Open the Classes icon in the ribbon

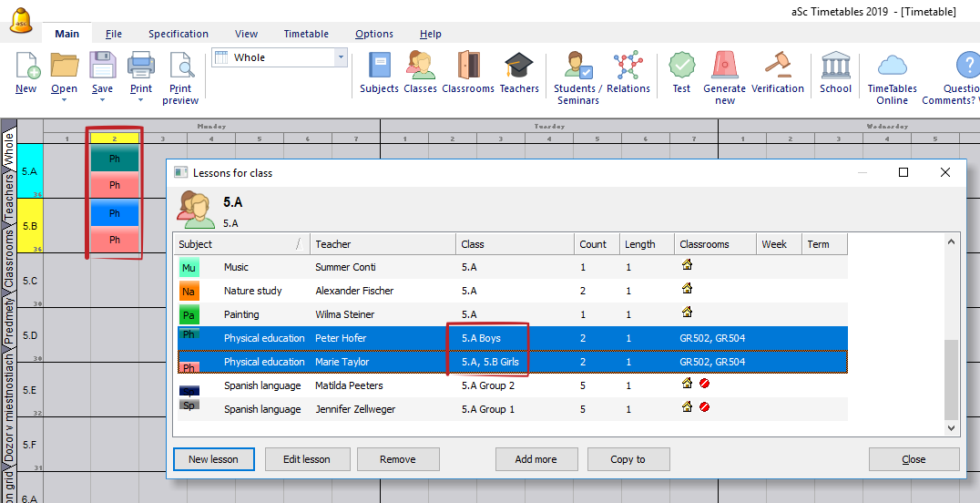point(420,67)
